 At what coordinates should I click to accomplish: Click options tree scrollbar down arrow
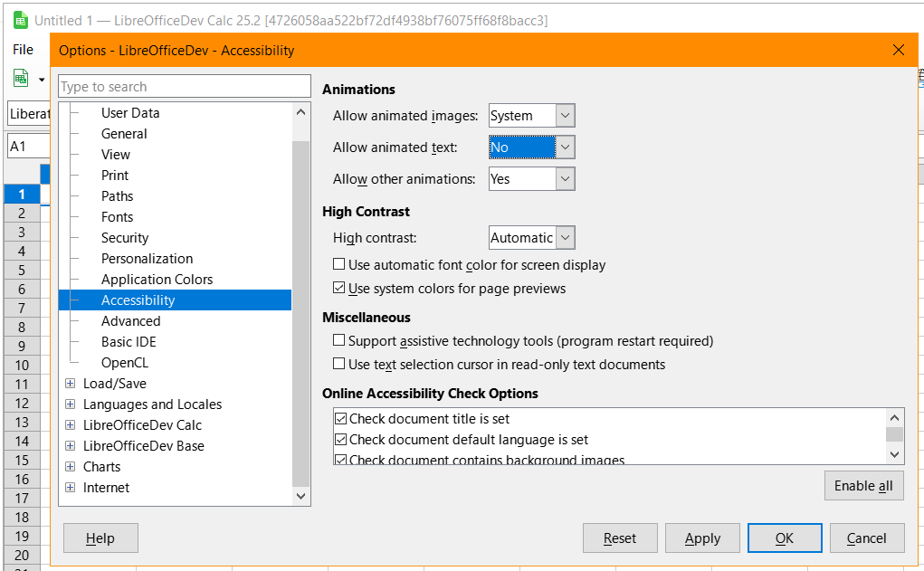pyautogui.click(x=301, y=496)
